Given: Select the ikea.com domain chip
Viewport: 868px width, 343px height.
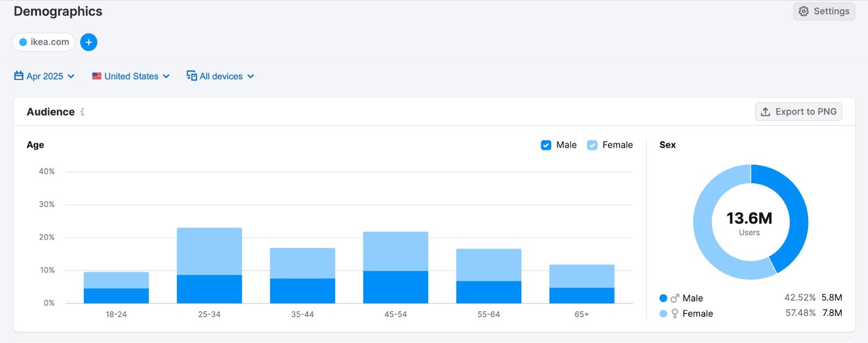Looking at the screenshot, I should click(x=44, y=42).
